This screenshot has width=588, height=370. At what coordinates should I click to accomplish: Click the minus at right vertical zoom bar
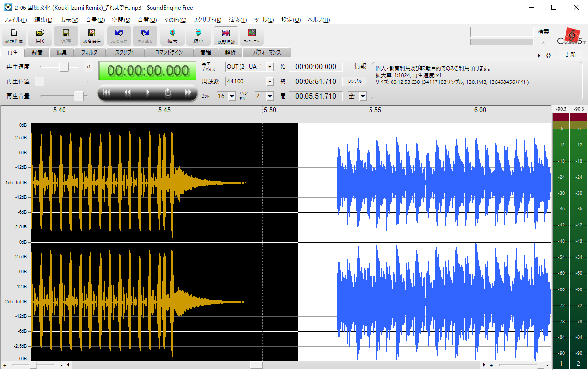coord(547,365)
